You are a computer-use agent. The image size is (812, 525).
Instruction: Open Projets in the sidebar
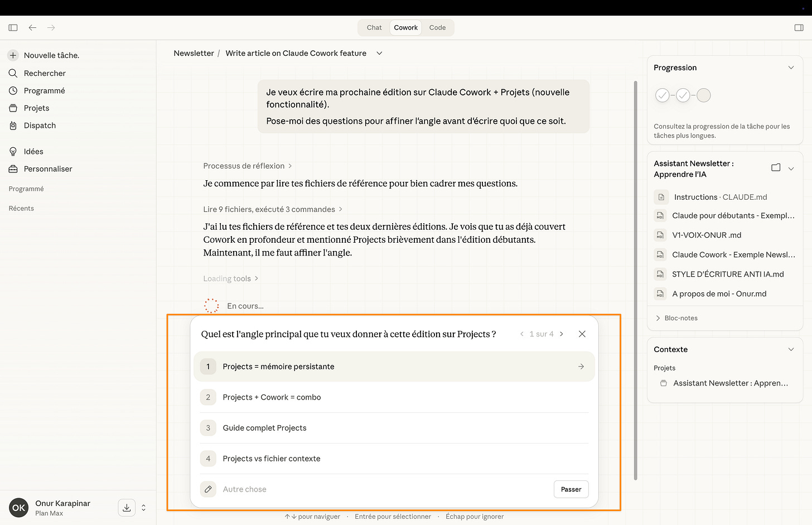[29, 108]
